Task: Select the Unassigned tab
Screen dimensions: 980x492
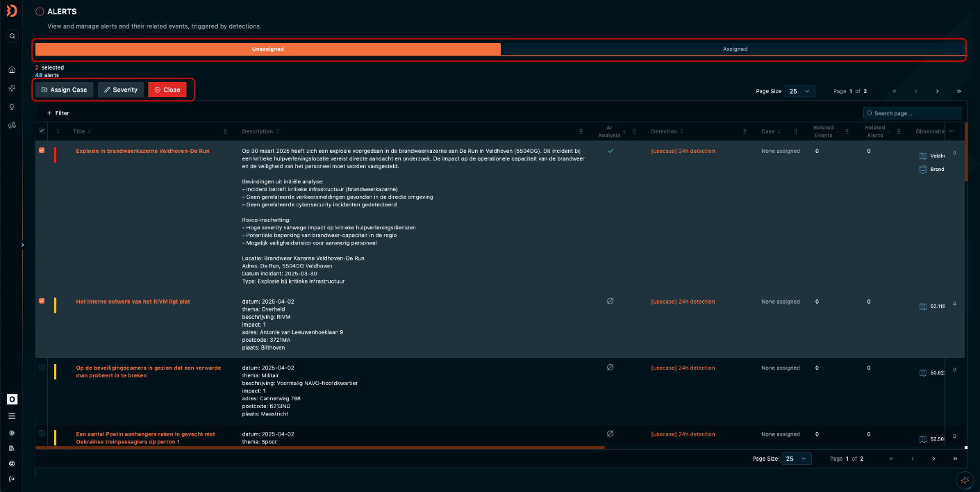Action: [267, 49]
